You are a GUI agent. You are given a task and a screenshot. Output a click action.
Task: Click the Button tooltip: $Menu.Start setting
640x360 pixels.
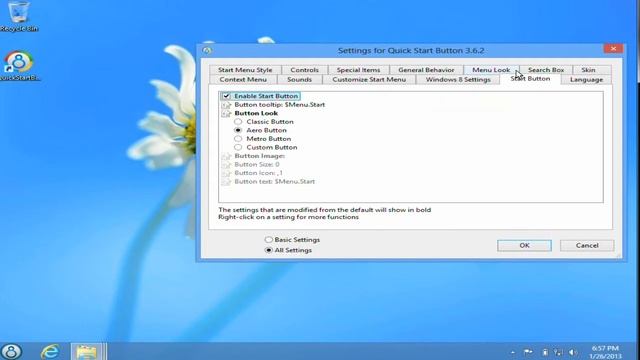(x=280, y=105)
